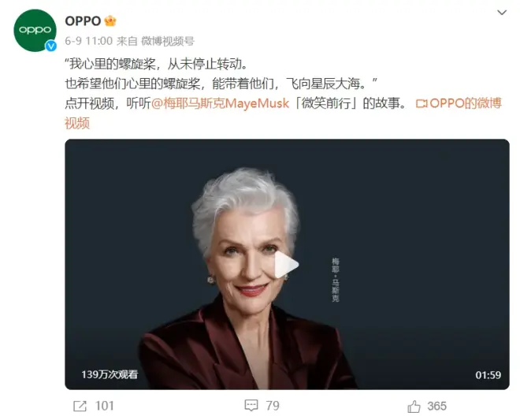The height and width of the screenshot is (420, 520).
Task: Click the 01:59 video duration label
Action: point(488,375)
